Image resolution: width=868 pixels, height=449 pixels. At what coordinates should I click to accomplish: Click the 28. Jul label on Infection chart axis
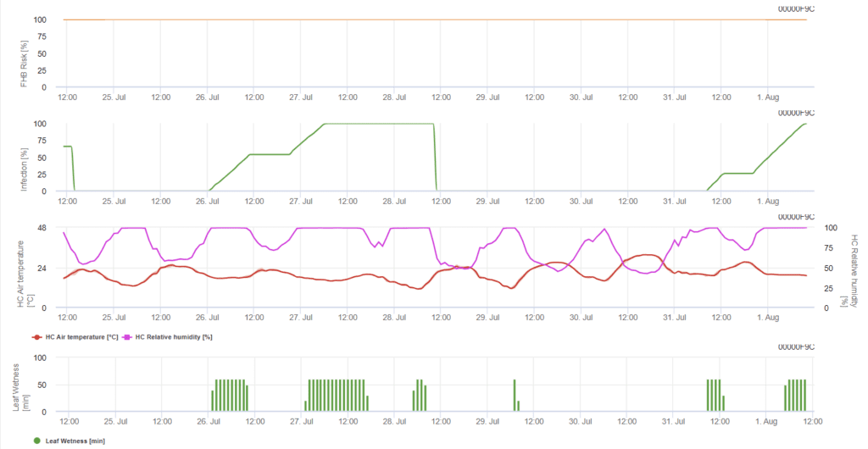pyautogui.click(x=393, y=202)
